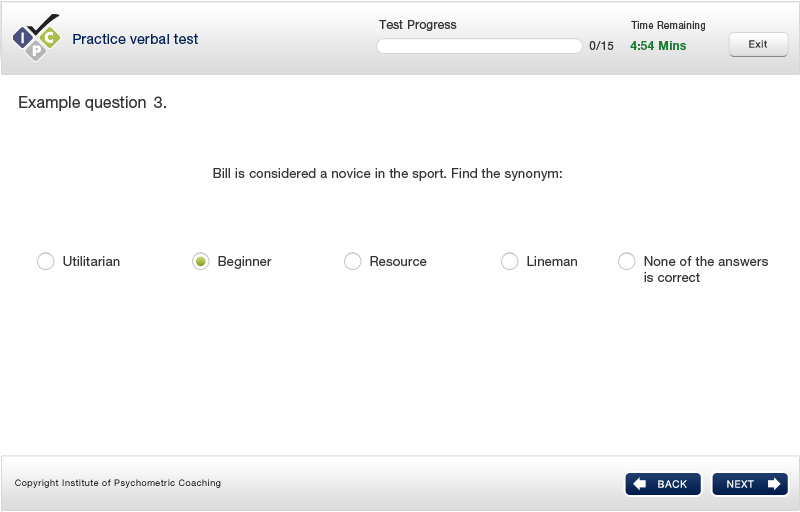Image resolution: width=800 pixels, height=512 pixels.
Task: Choose the Resource radio option
Action: 353,261
